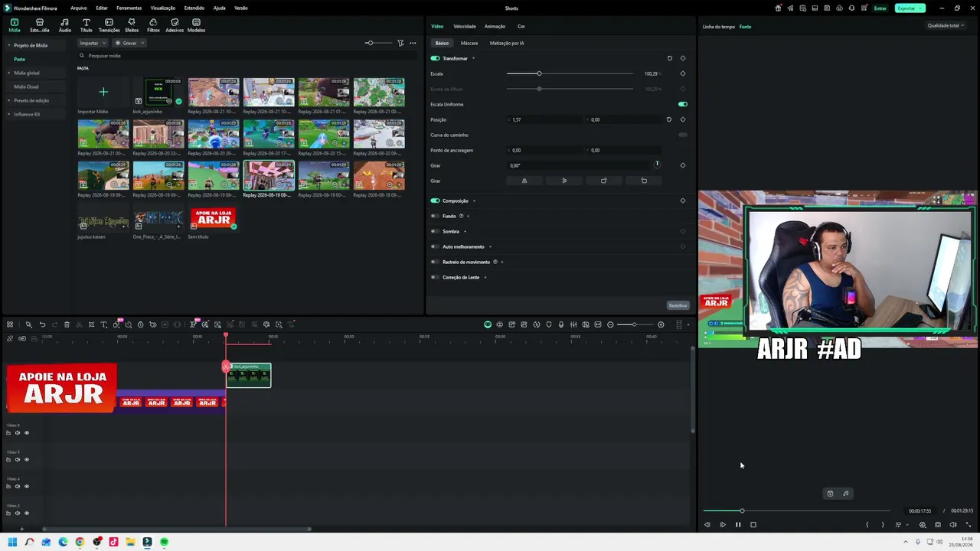Image resolution: width=980 pixels, height=551 pixels.
Task: Click the Redefinir button
Action: tap(678, 305)
